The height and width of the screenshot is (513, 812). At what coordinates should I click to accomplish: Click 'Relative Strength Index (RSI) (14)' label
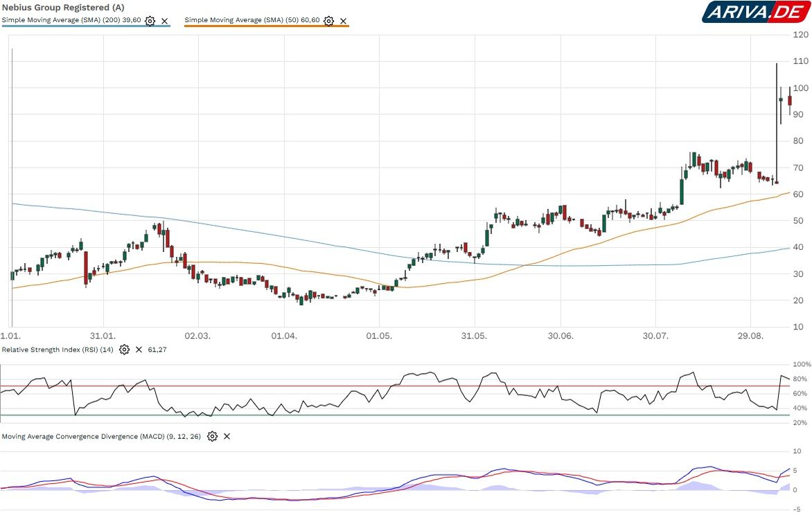tap(58, 350)
